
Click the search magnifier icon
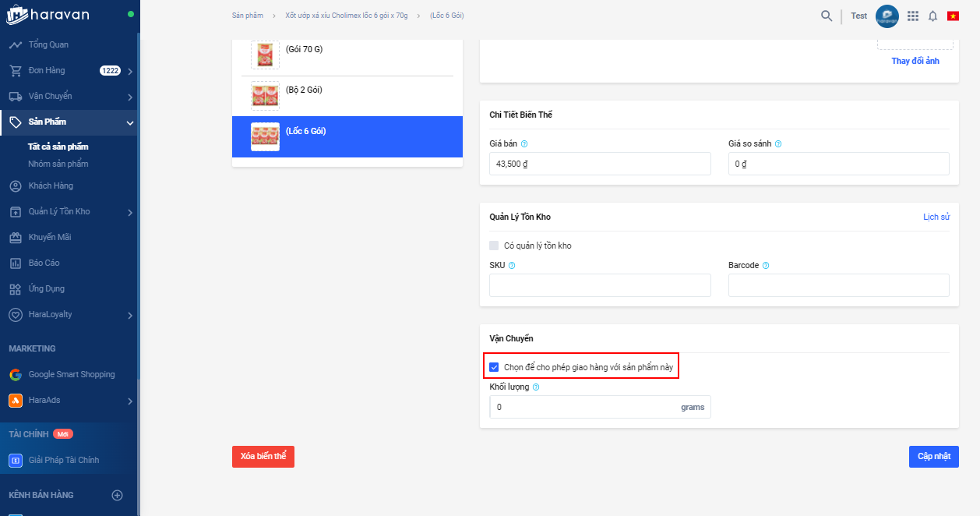point(827,16)
